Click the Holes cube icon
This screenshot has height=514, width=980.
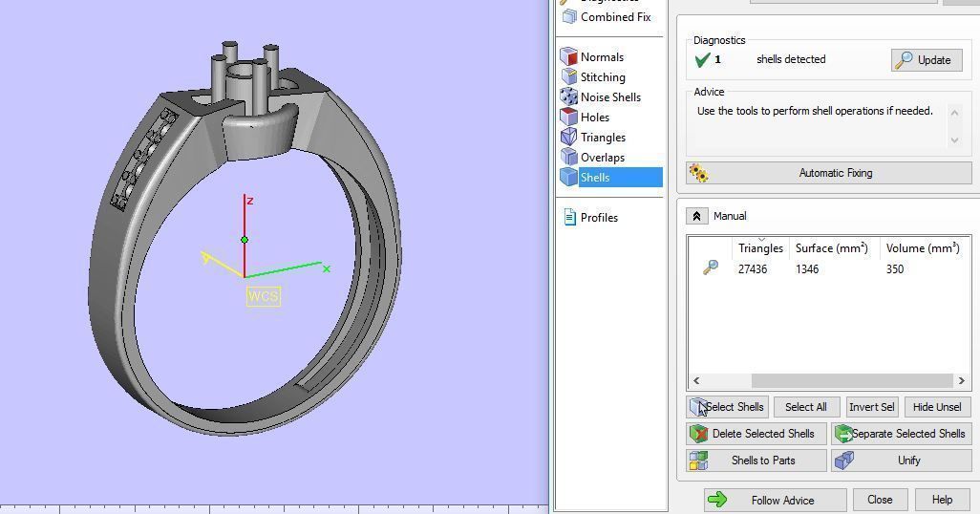tap(568, 117)
